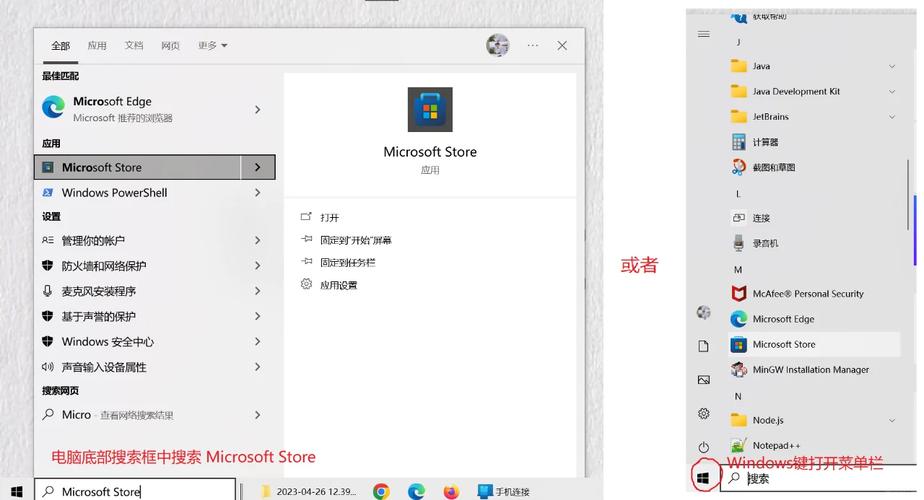Click the Windows key button in Start menu
This screenshot has height=500, width=924.
pos(703,478)
